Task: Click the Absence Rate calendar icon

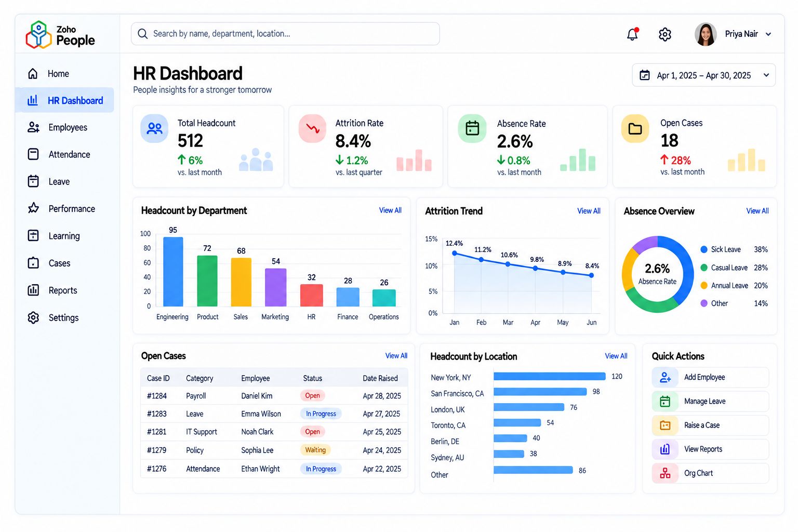Action: point(472,128)
